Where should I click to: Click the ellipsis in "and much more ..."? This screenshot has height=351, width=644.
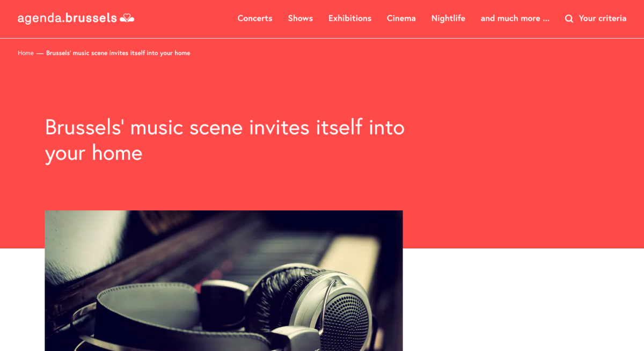point(546,20)
